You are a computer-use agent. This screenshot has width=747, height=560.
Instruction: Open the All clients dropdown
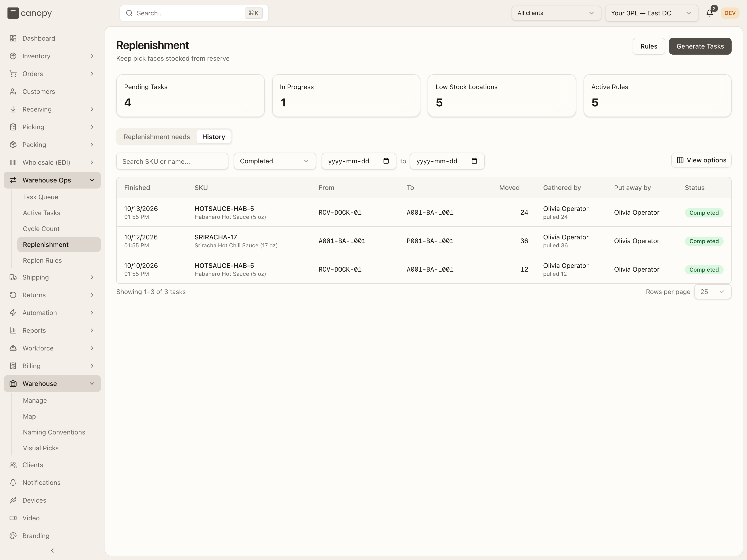[x=556, y=13]
